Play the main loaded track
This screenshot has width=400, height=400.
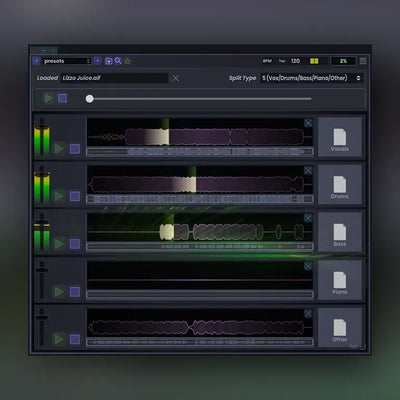(49, 98)
